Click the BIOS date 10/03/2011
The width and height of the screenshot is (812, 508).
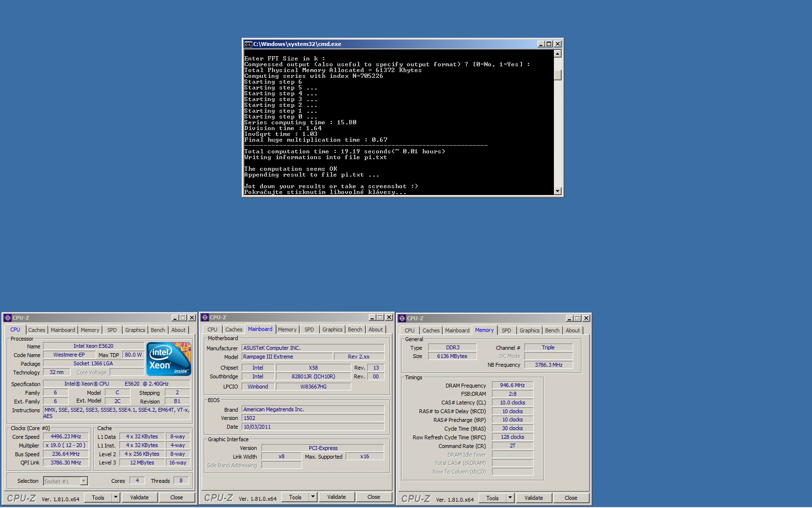pos(313,427)
